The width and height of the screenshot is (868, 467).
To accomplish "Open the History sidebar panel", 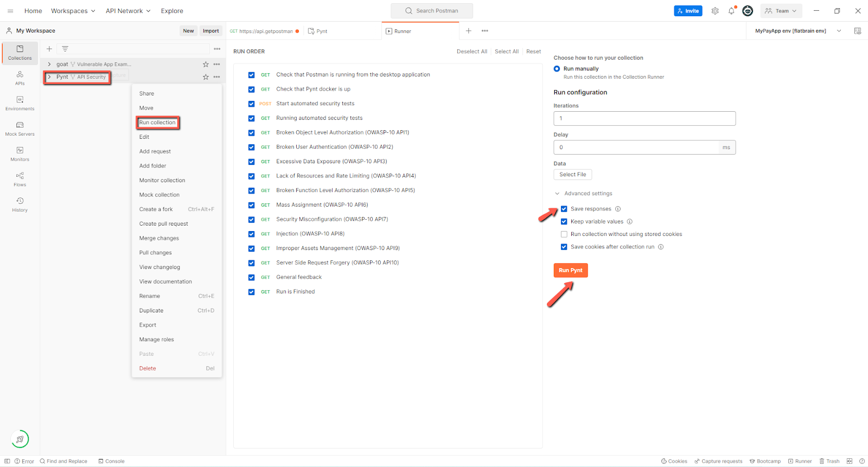I will click(20, 204).
